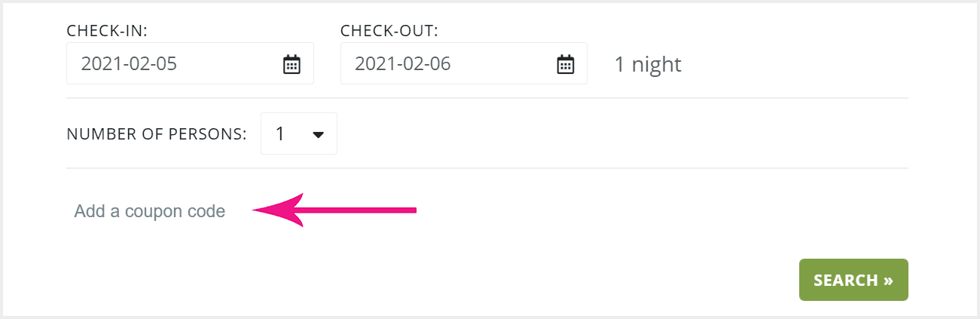980x319 pixels.
Task: Click the CHECK-OUT label
Action: (x=389, y=31)
